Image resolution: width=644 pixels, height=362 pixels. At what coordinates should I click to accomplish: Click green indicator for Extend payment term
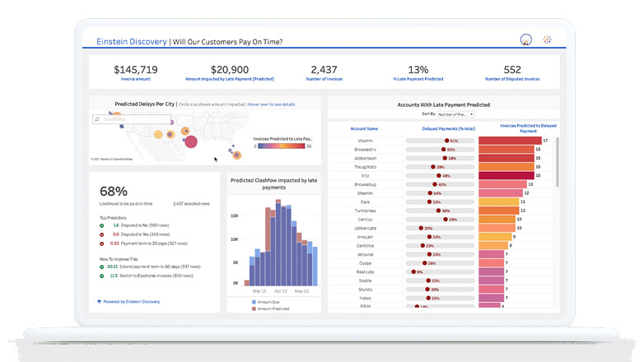(x=102, y=267)
